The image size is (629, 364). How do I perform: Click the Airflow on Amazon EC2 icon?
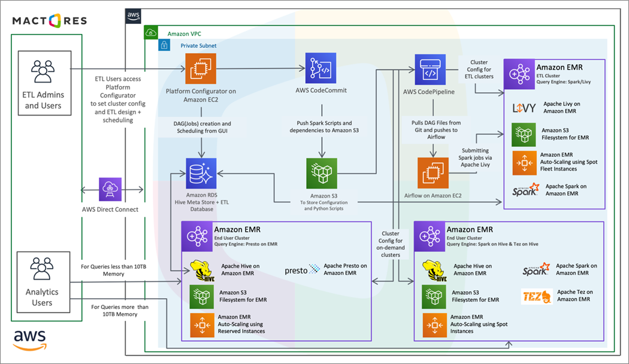click(433, 173)
